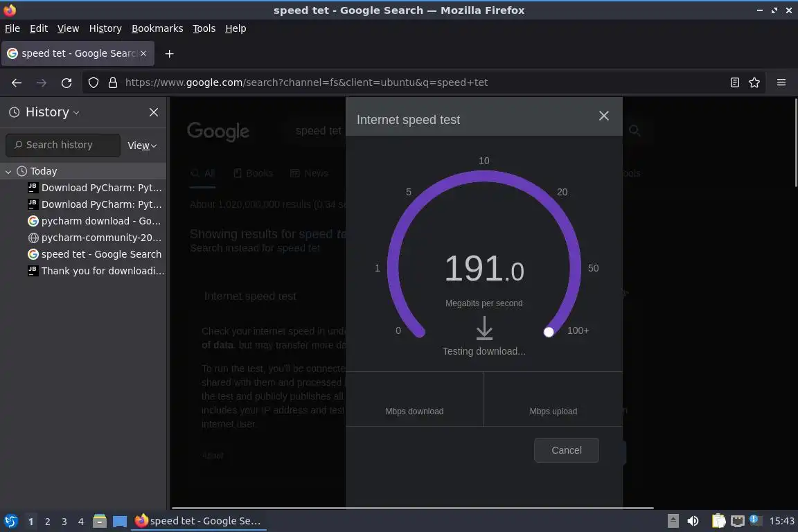Bookmark this page with the star
798x532 pixels.
754,82
